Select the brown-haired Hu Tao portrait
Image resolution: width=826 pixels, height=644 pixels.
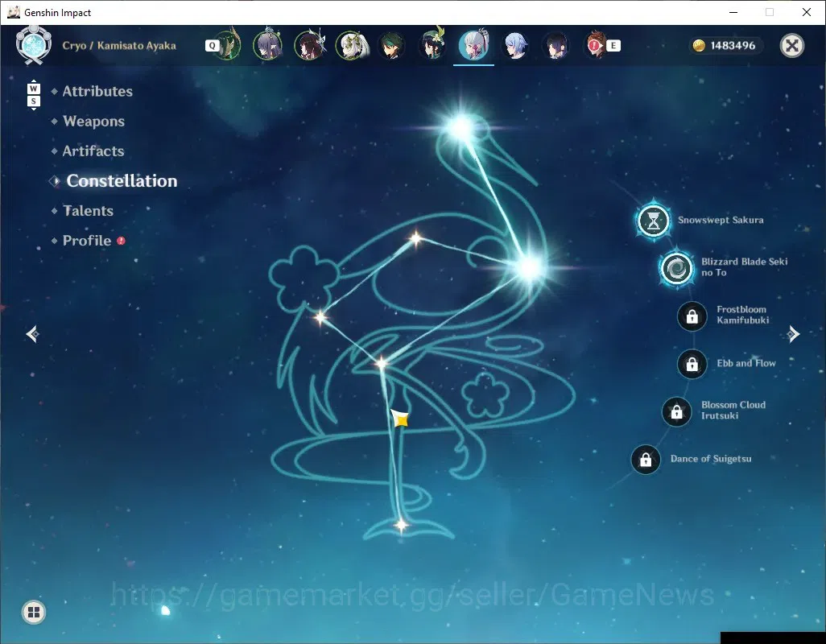pos(310,45)
